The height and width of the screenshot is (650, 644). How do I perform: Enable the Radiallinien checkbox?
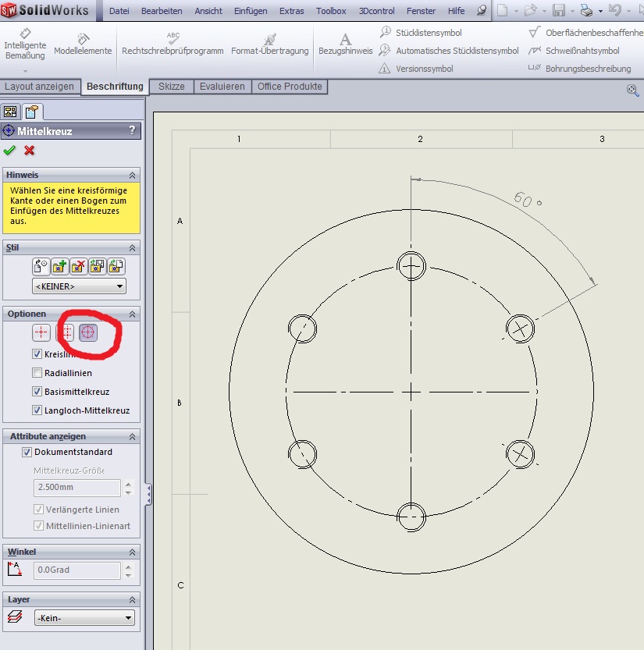37,373
